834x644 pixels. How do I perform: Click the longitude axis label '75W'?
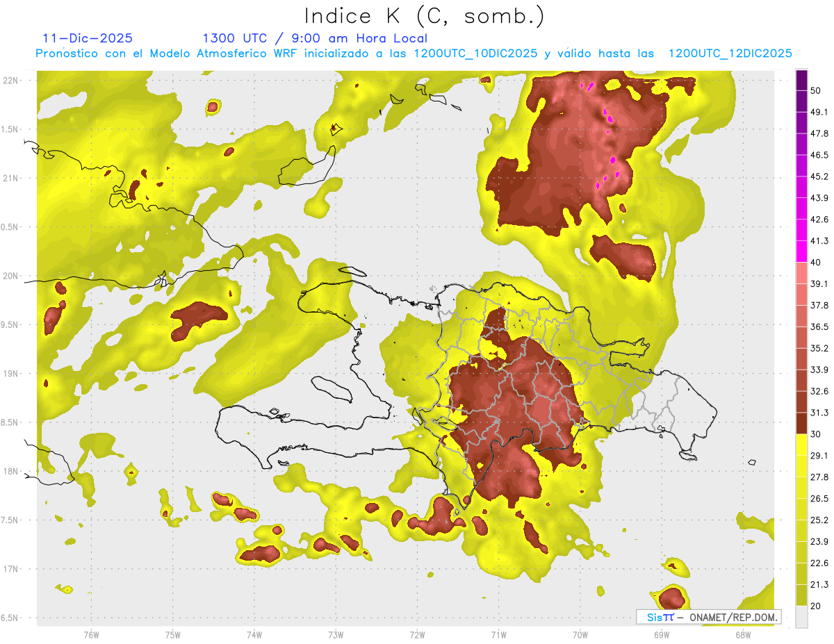pos(172,635)
